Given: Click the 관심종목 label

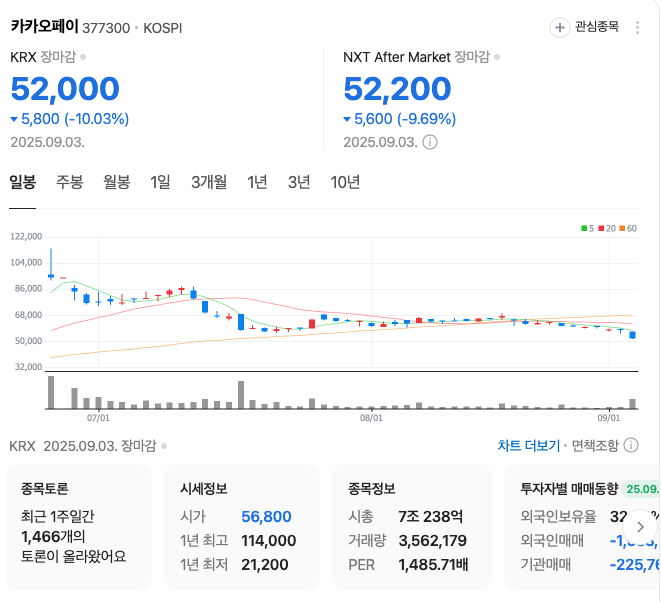Looking at the screenshot, I should tap(597, 27).
